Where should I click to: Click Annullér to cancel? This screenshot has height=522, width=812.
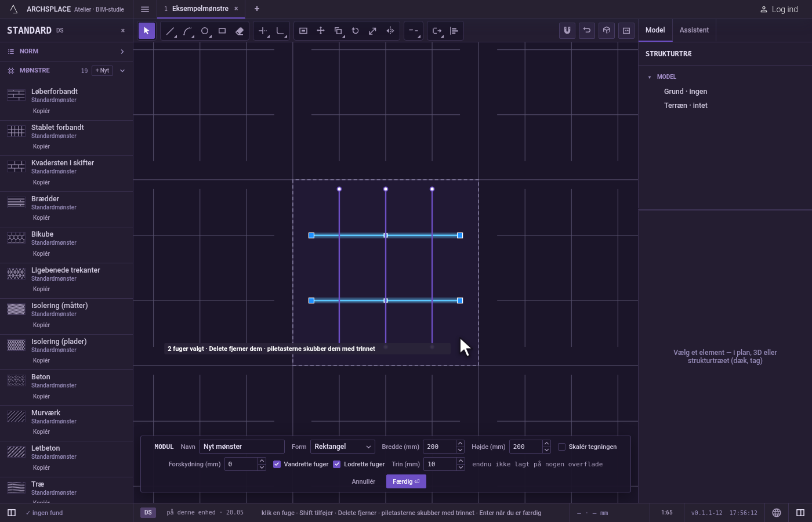point(364,481)
